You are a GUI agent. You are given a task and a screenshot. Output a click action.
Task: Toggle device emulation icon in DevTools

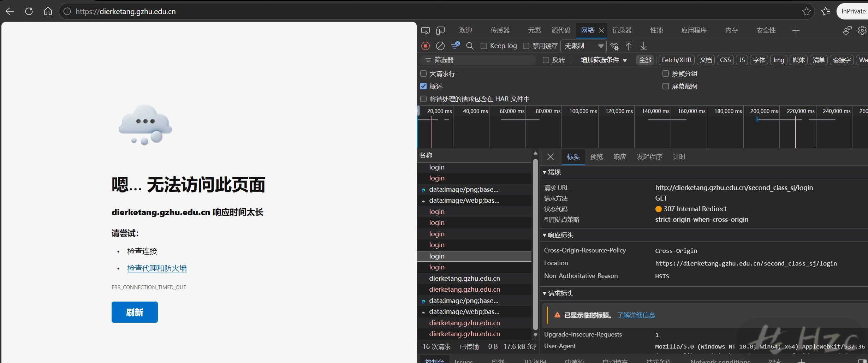click(x=440, y=30)
